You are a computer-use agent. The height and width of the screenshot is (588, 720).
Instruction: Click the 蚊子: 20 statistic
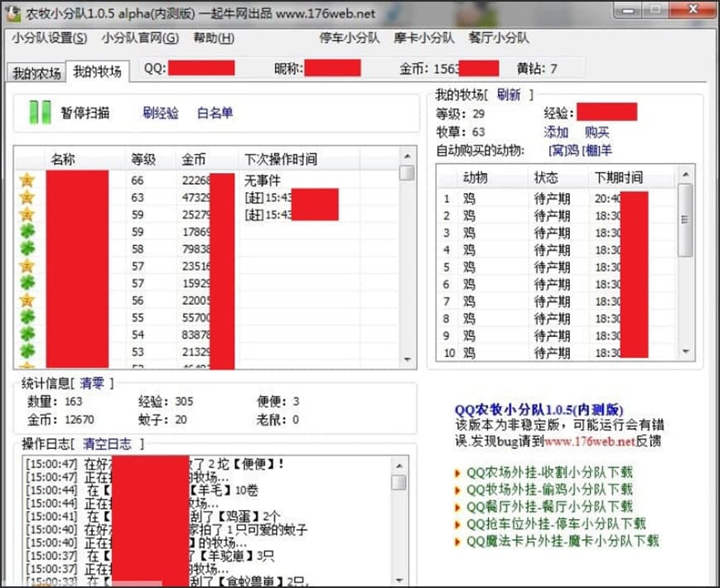pos(163,420)
